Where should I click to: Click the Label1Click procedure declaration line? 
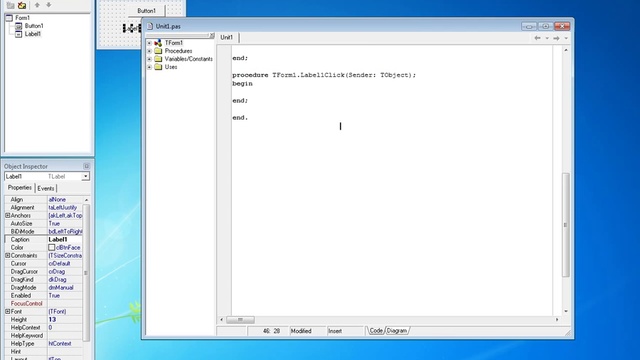[324, 75]
